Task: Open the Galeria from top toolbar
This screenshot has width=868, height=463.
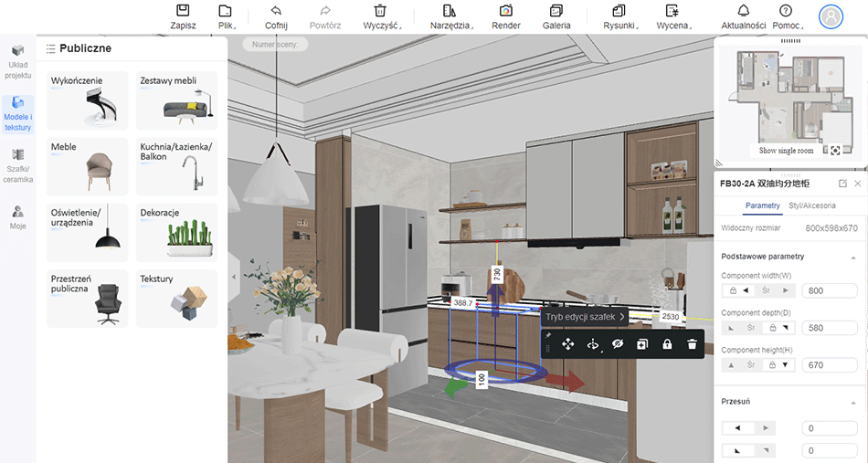Action: 556,11
